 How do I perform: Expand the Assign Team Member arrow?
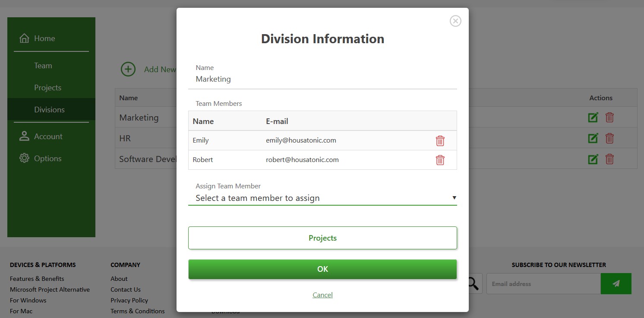click(454, 197)
